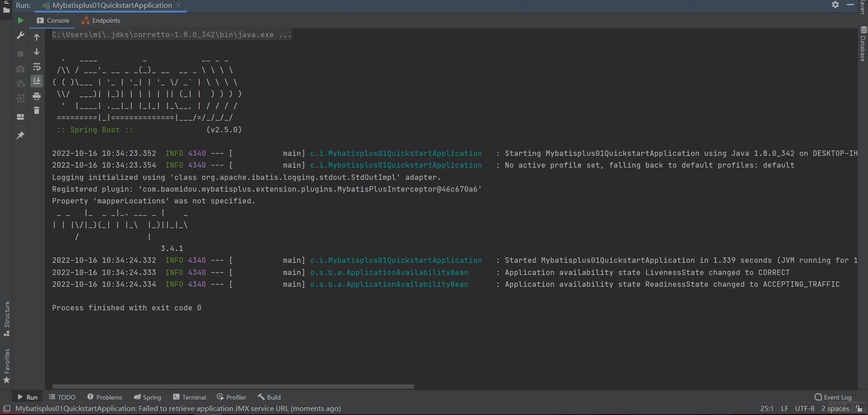
Task: Click 'Process finished with exit code 0' line
Action: click(x=127, y=308)
